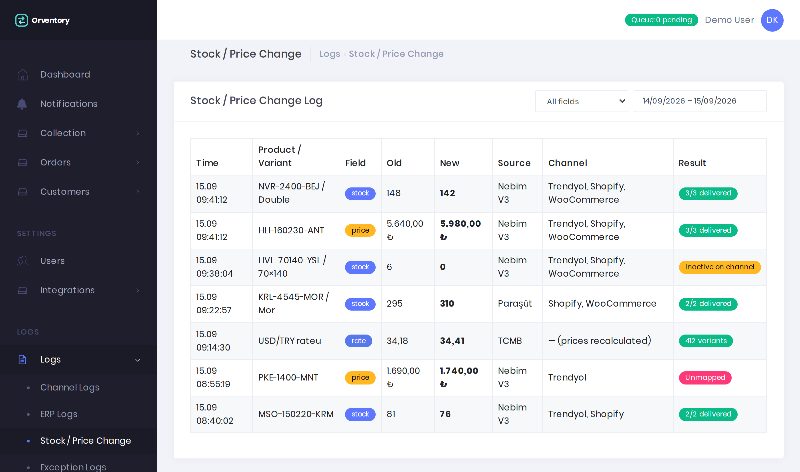The height and width of the screenshot is (472, 800).
Task: Expand the Customers menu chevron
Action: [138, 192]
